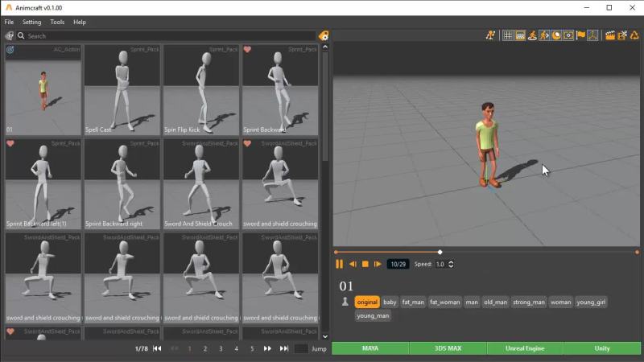Toggle the axis gizmo icon
This screenshot has width=644, height=362.
coord(592,35)
